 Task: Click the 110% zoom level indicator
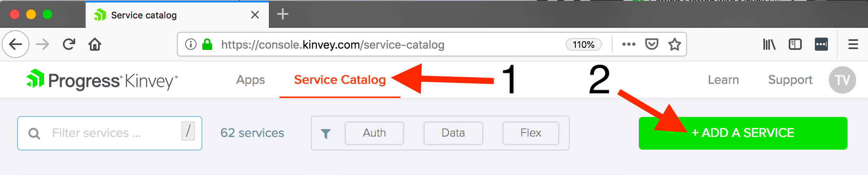[x=583, y=45]
